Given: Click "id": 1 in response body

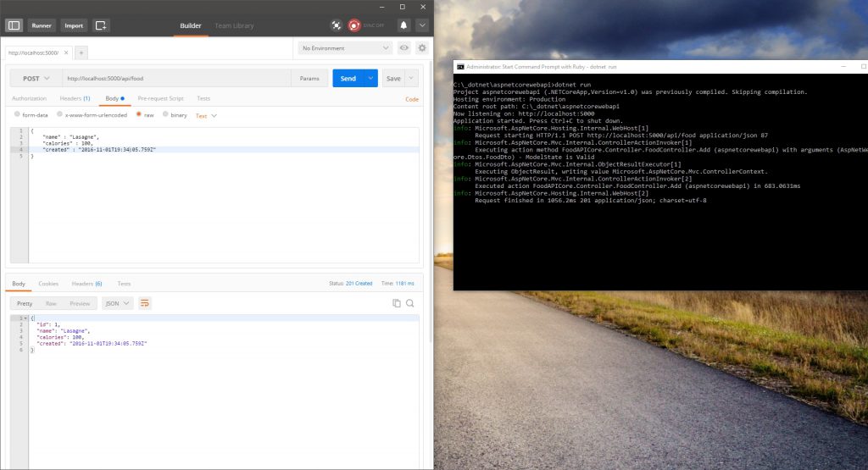Looking at the screenshot, I should coord(47,324).
